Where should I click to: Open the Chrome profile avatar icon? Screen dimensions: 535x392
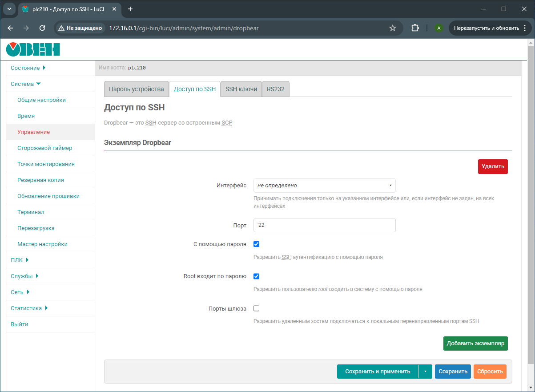click(x=439, y=28)
